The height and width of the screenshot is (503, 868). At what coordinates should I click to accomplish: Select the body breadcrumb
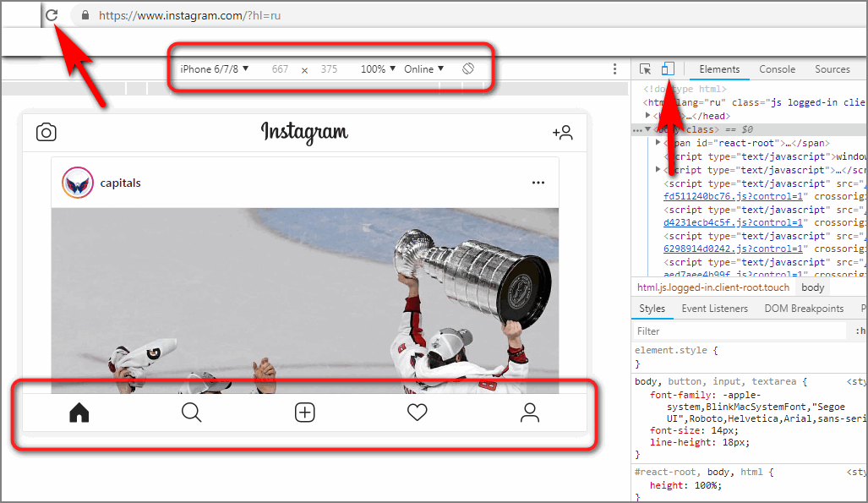point(813,287)
